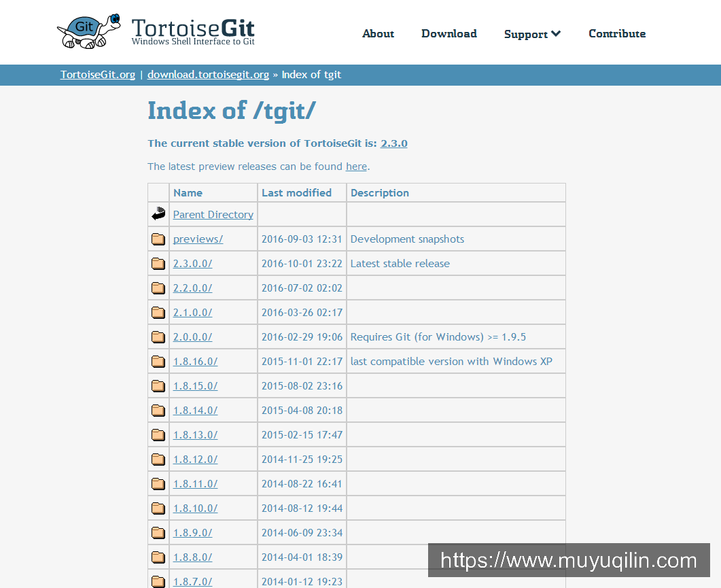The height and width of the screenshot is (588, 721).
Task: Open the 2.3.0.0/ directory link
Action: coord(192,264)
